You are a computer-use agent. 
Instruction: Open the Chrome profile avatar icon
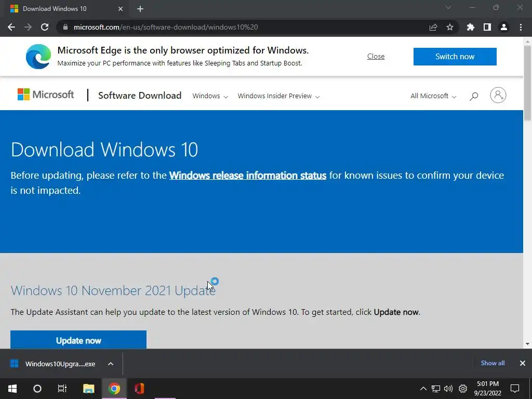click(504, 27)
